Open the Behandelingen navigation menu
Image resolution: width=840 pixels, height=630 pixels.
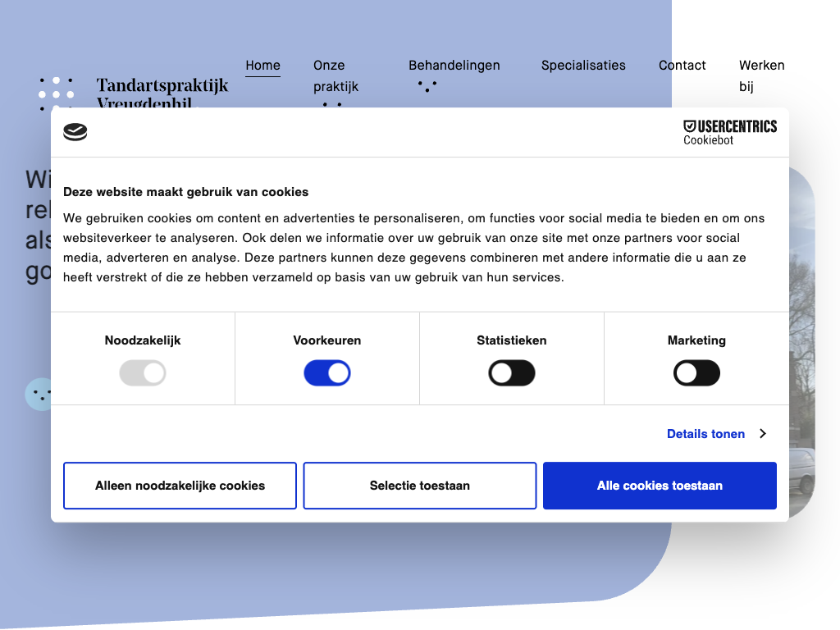click(x=454, y=66)
